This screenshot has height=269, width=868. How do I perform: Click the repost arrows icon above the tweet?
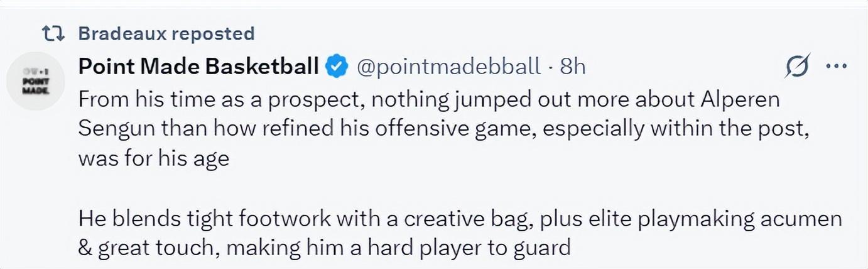pyautogui.click(x=52, y=33)
